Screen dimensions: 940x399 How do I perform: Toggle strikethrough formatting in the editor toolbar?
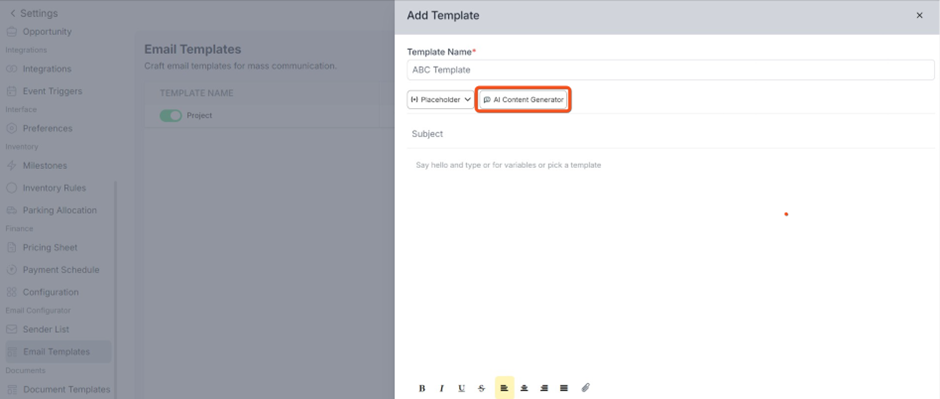pos(481,388)
